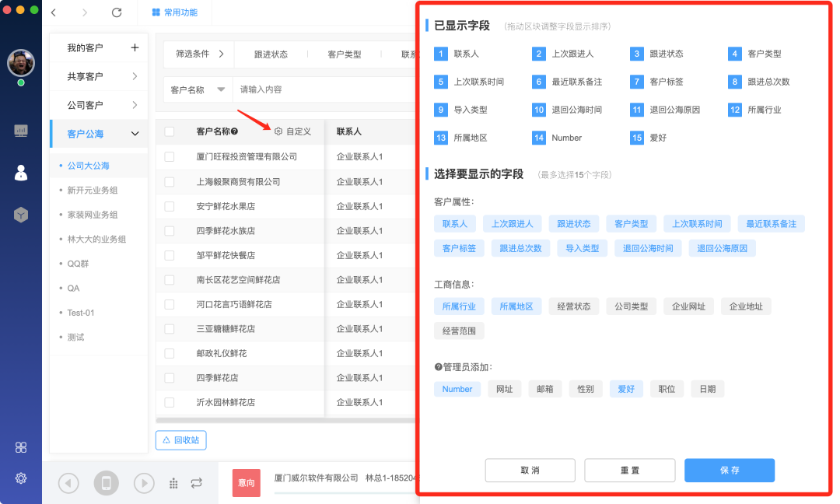Click the apps grid icon above the settings gear
This screenshot has width=840, height=504.
point(21,447)
